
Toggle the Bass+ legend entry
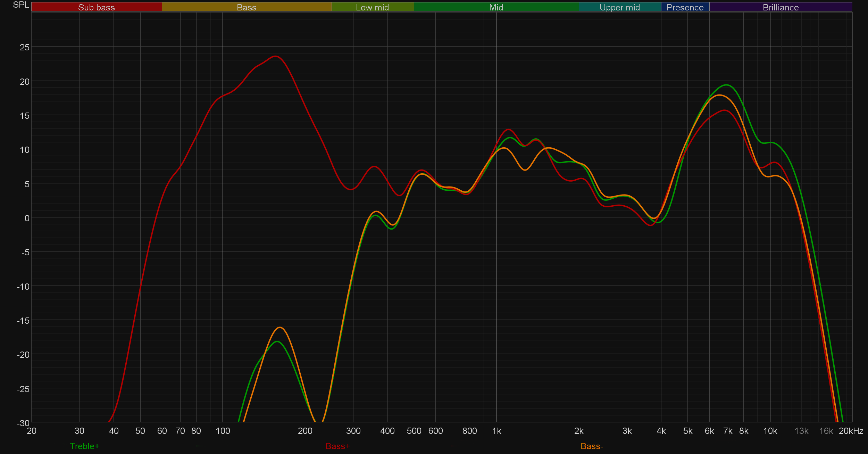pos(338,446)
